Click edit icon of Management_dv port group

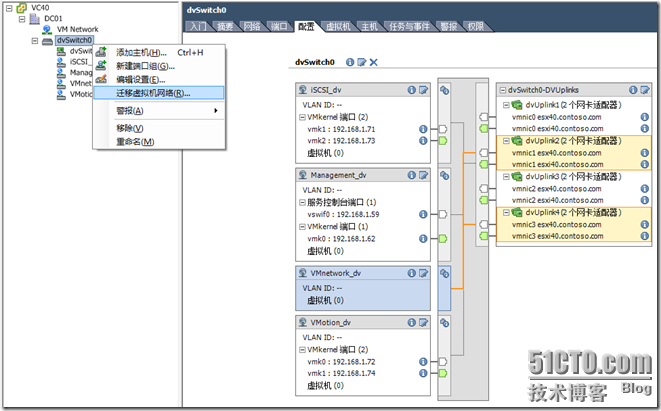point(423,175)
